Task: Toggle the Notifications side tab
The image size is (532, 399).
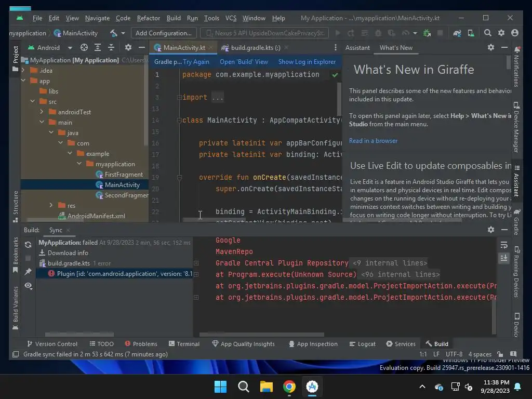Action: 516,67
